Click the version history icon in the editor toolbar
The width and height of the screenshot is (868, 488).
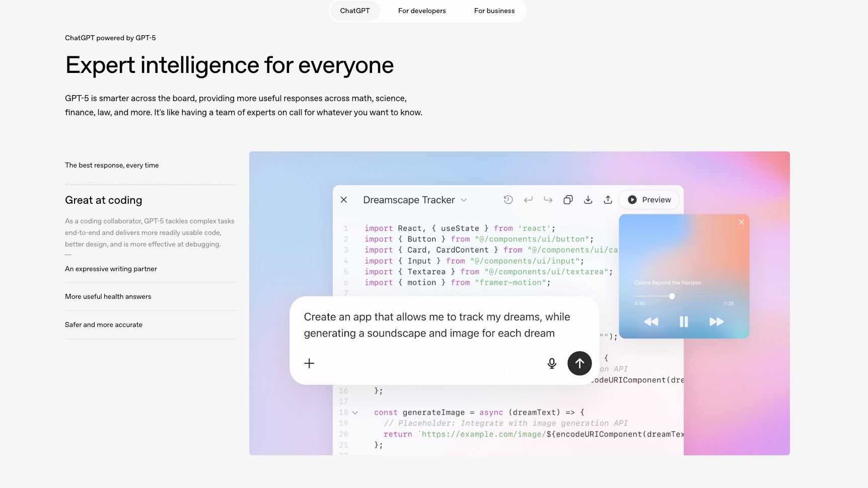[x=508, y=200]
